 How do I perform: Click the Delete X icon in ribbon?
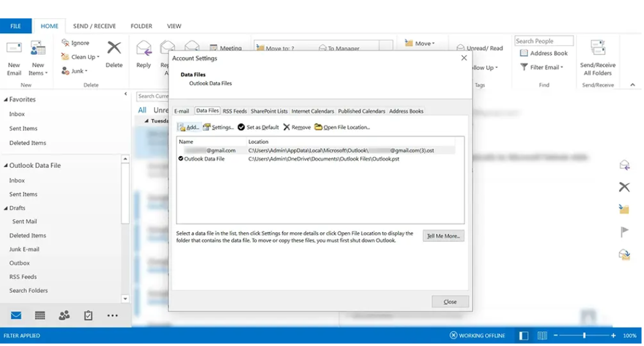[114, 48]
